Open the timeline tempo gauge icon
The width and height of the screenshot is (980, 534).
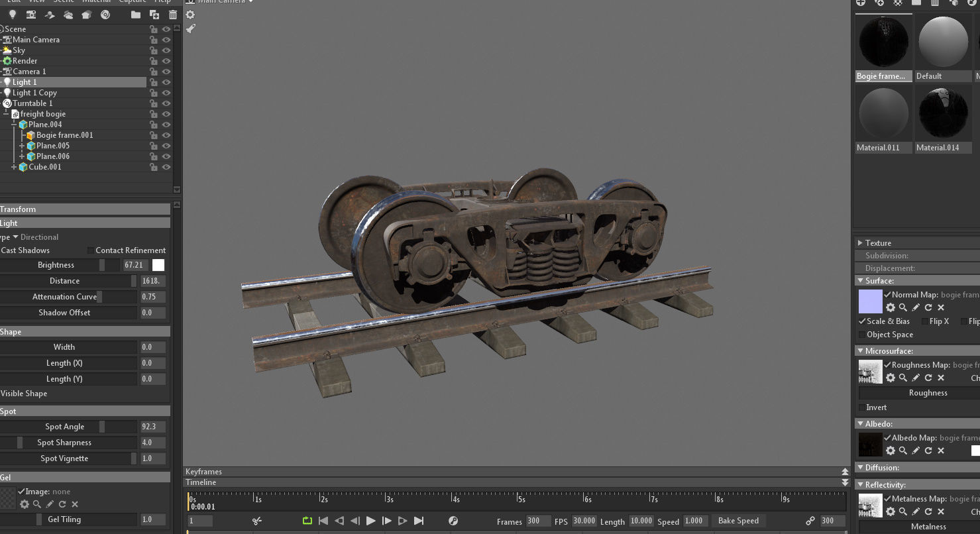pyautogui.click(x=453, y=521)
